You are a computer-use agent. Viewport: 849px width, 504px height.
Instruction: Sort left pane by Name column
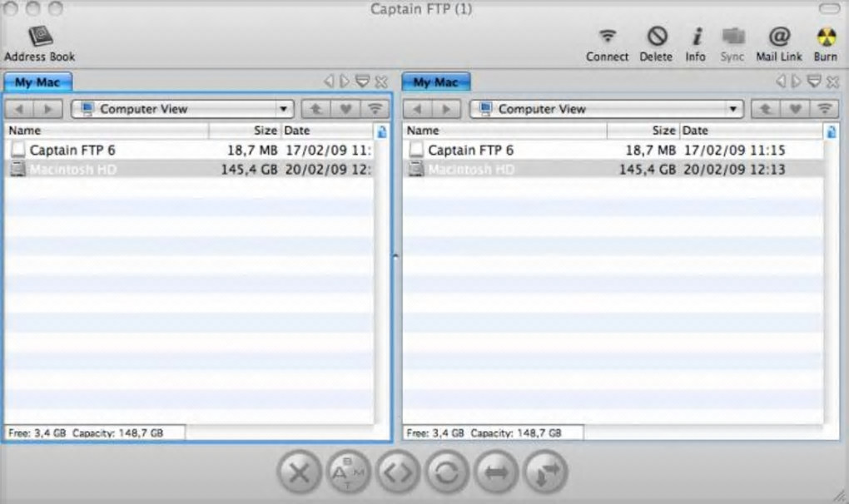pyautogui.click(x=107, y=131)
